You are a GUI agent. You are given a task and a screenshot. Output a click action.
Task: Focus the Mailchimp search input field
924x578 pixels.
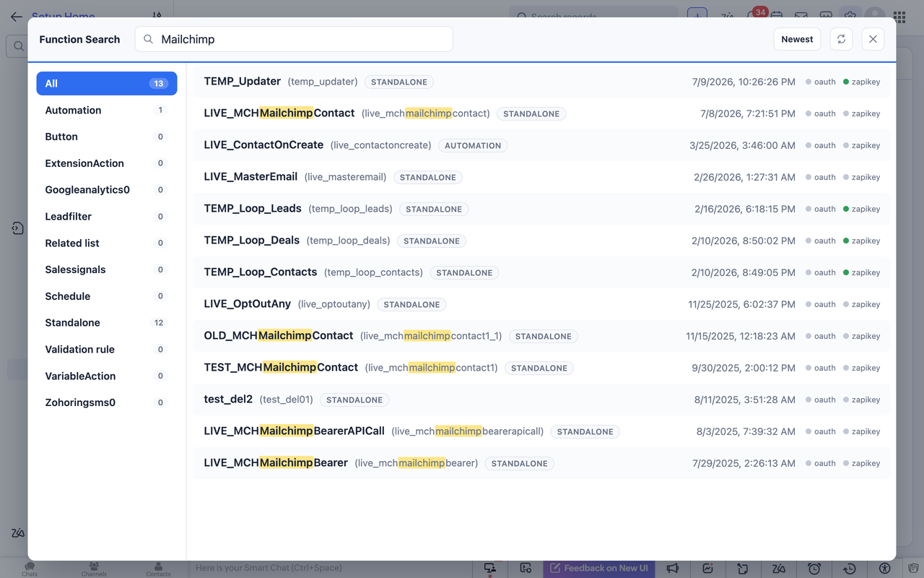point(294,39)
